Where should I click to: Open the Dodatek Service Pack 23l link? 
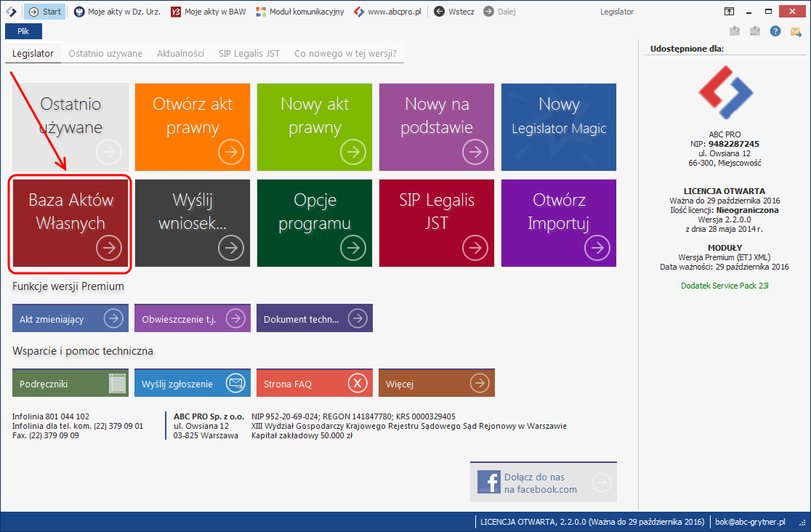pos(725,286)
